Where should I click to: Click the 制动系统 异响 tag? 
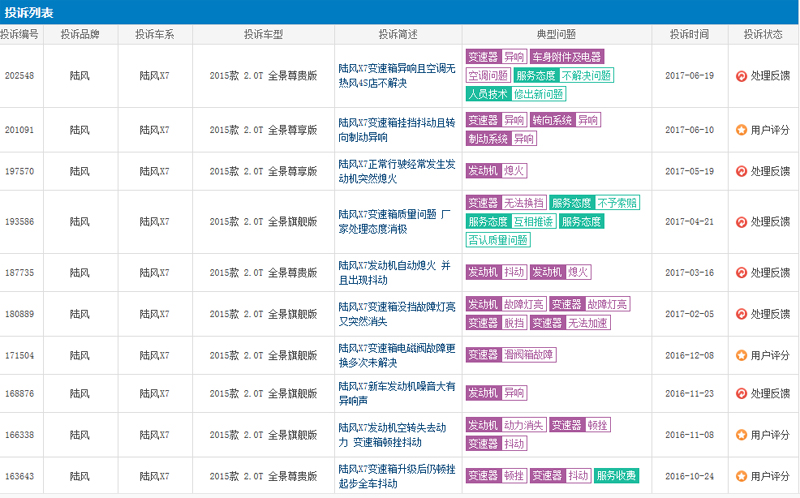[x=501, y=139]
